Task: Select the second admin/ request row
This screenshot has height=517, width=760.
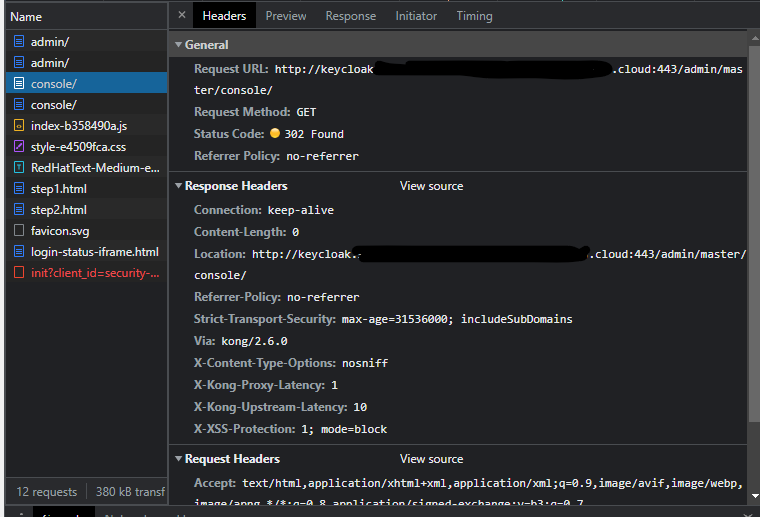Action: tap(87, 63)
